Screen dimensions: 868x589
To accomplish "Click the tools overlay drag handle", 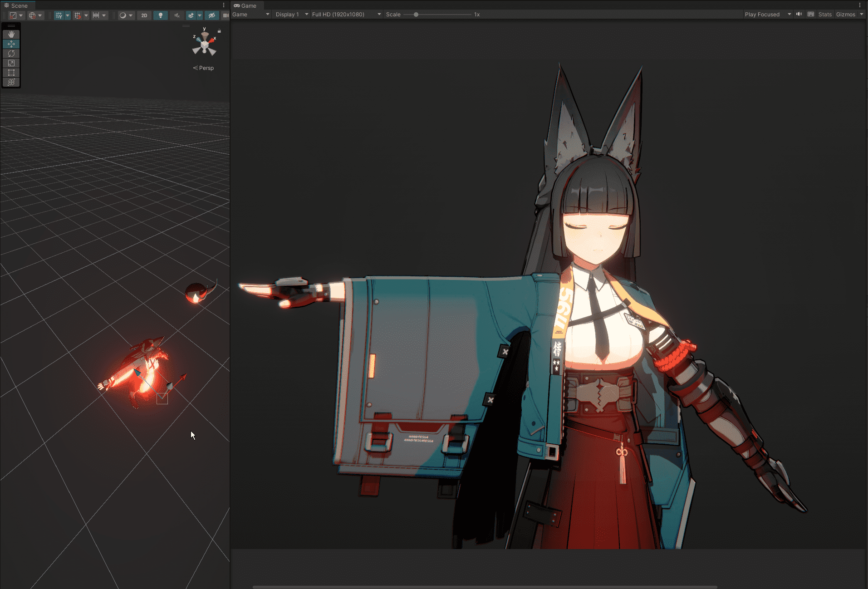I will pyautogui.click(x=11, y=26).
